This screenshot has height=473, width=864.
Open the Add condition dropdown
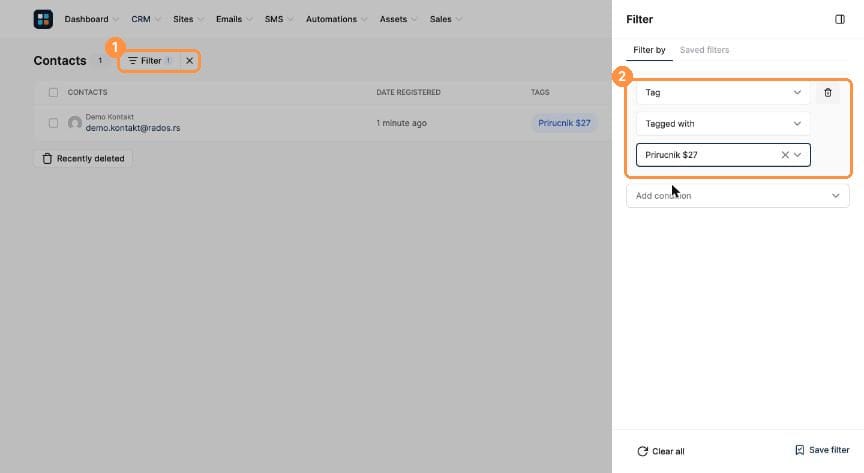737,196
